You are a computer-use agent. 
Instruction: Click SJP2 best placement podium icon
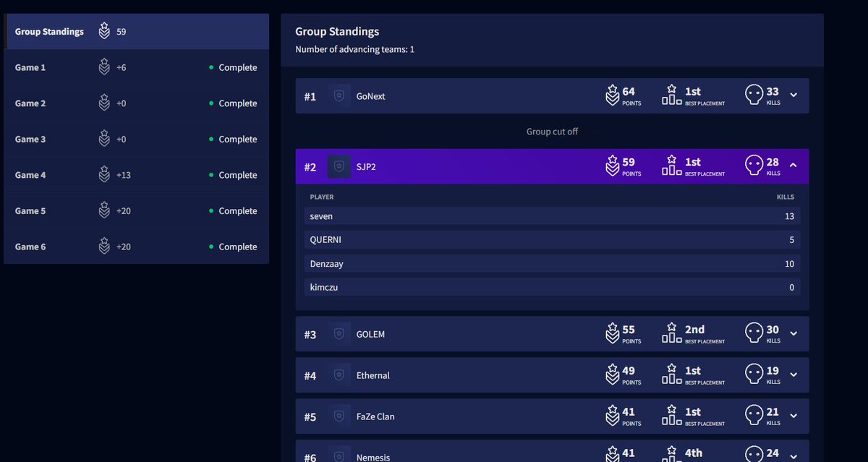[671, 166]
